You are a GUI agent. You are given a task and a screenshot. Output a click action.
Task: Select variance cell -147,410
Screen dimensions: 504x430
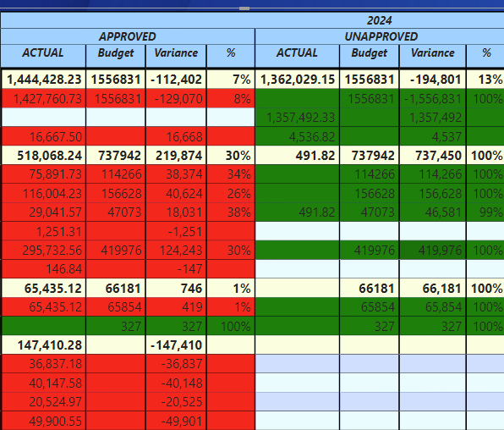point(176,345)
